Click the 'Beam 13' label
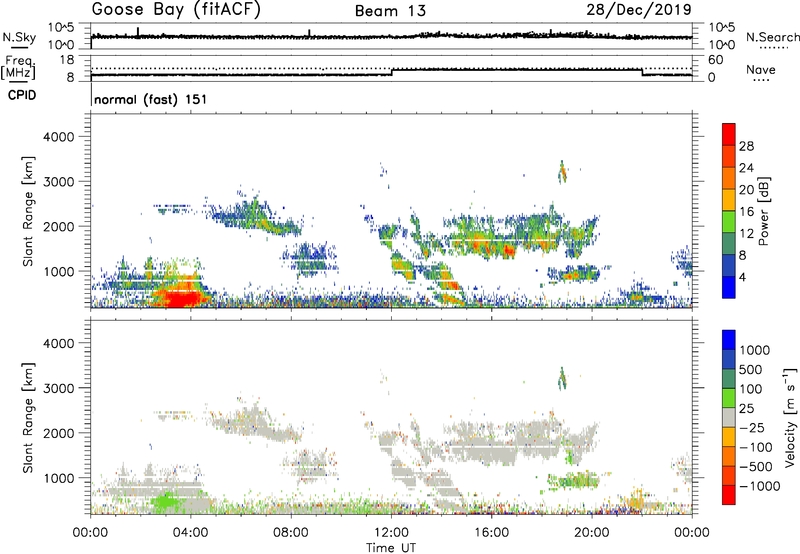The image size is (800, 554). 390,11
